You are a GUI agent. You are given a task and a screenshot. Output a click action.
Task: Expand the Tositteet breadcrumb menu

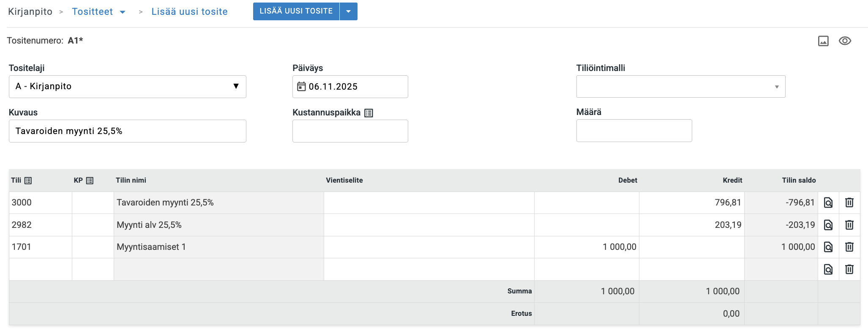[123, 12]
